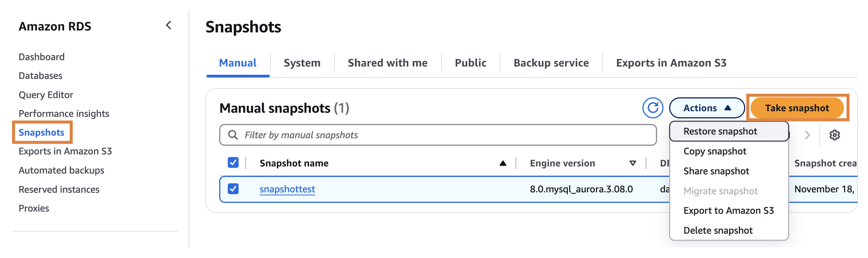Select Copy snapshot menu option
Viewport: 868px width, 258px height.
715,151
